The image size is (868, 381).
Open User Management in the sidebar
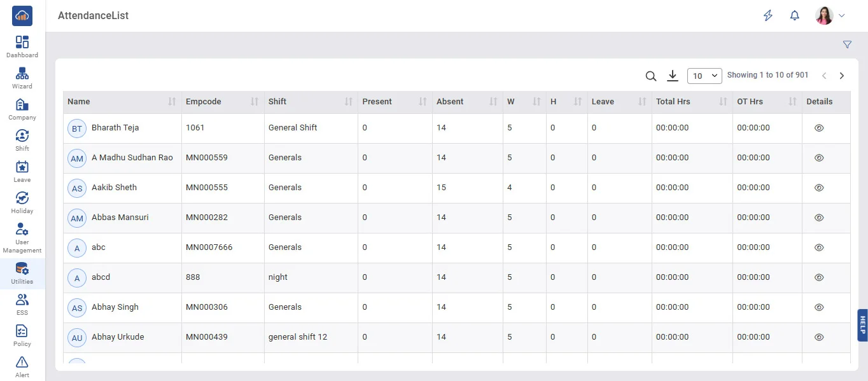point(22,237)
